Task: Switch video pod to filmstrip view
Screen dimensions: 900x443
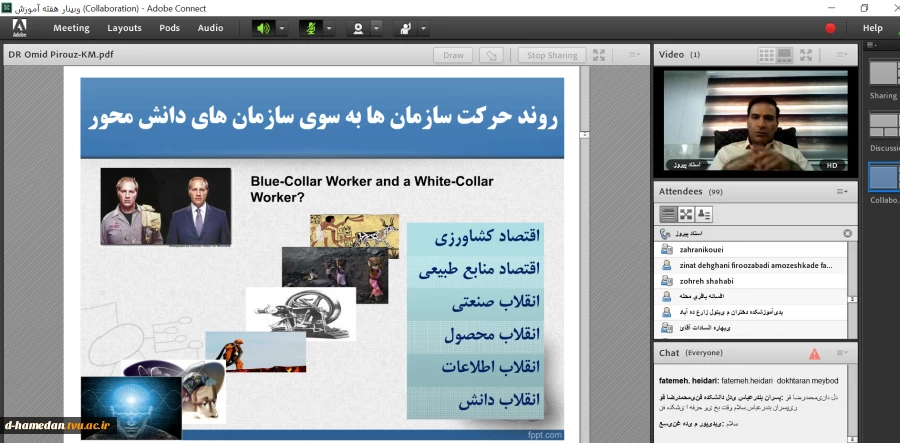Action: pos(785,55)
